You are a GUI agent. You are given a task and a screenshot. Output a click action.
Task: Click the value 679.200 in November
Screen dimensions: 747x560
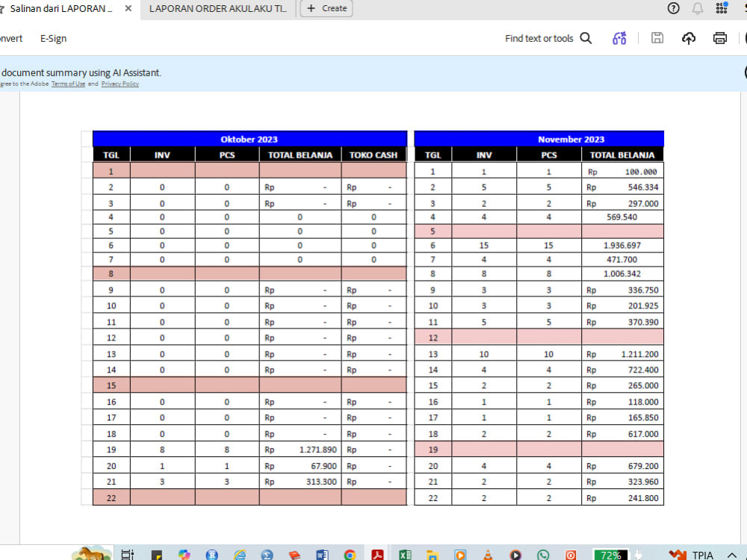tap(643, 466)
